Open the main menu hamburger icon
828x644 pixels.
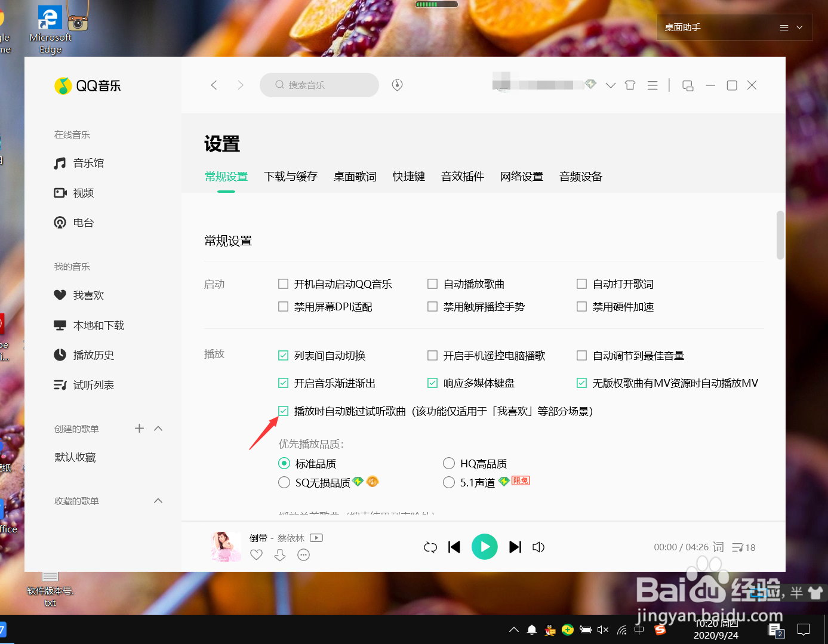[x=652, y=85]
